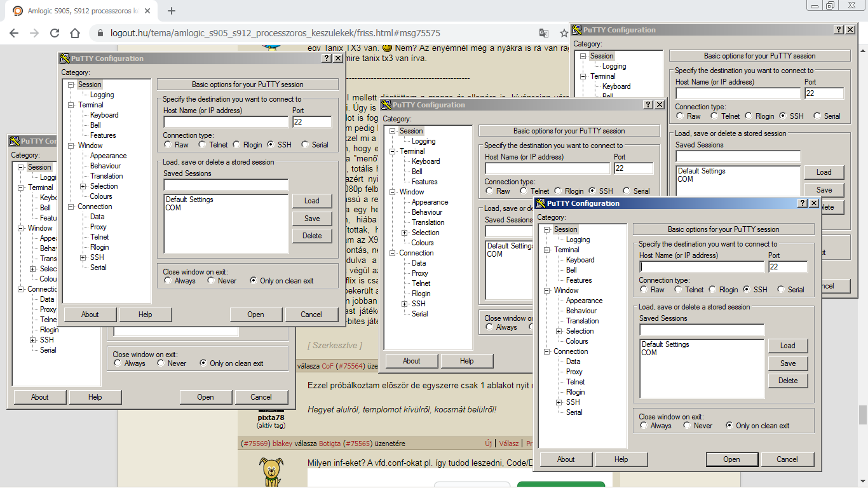Click Cancel button in active PuTTY window

click(x=787, y=459)
